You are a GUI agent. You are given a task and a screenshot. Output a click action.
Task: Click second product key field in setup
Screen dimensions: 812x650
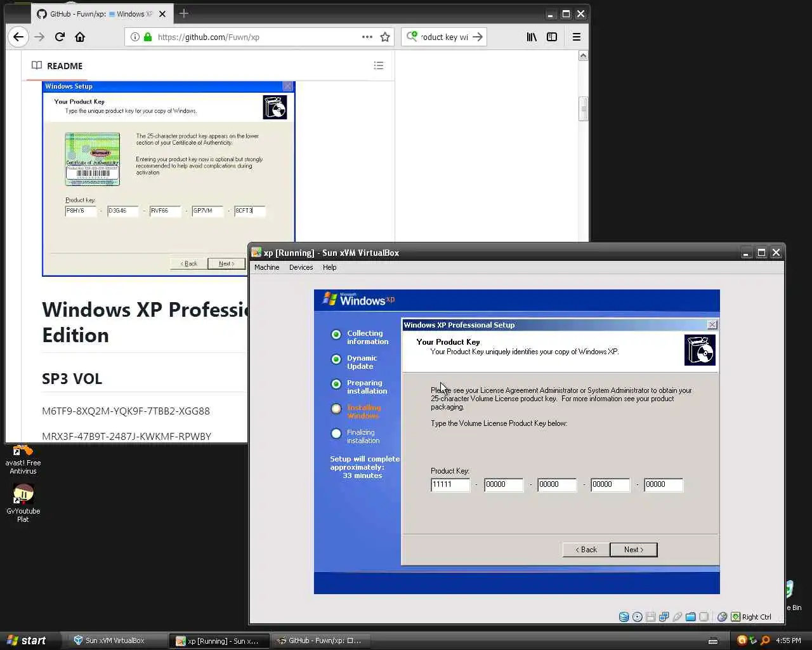coord(504,484)
